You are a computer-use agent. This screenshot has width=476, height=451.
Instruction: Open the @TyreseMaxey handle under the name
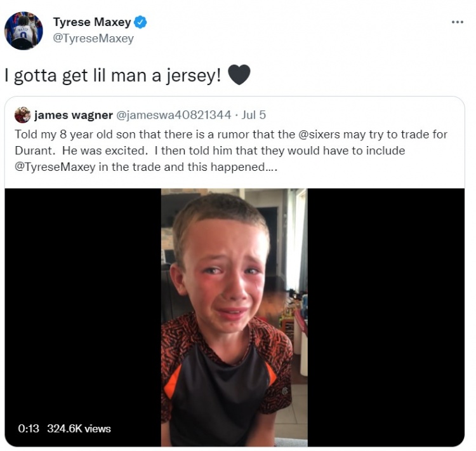click(93, 39)
